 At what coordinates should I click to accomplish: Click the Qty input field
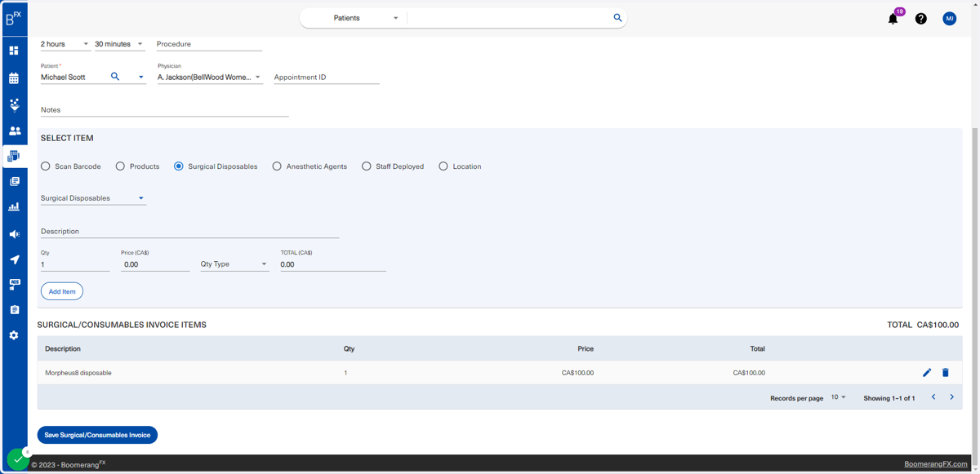pyautogui.click(x=75, y=264)
